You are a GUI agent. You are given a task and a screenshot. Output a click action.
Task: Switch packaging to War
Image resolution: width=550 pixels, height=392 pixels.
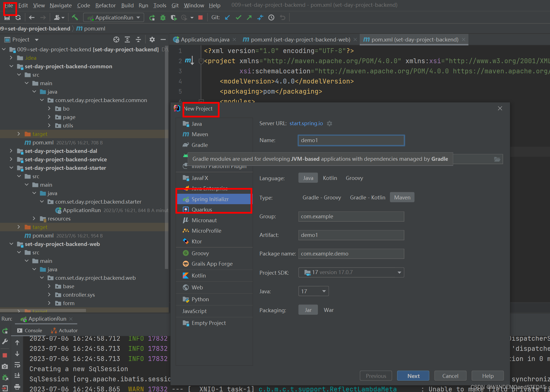click(x=329, y=310)
